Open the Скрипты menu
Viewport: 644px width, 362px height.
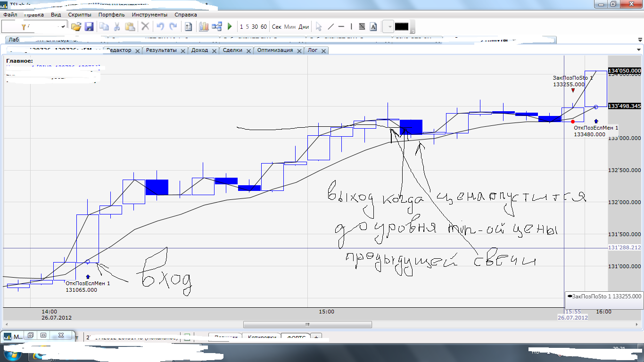[x=80, y=15]
